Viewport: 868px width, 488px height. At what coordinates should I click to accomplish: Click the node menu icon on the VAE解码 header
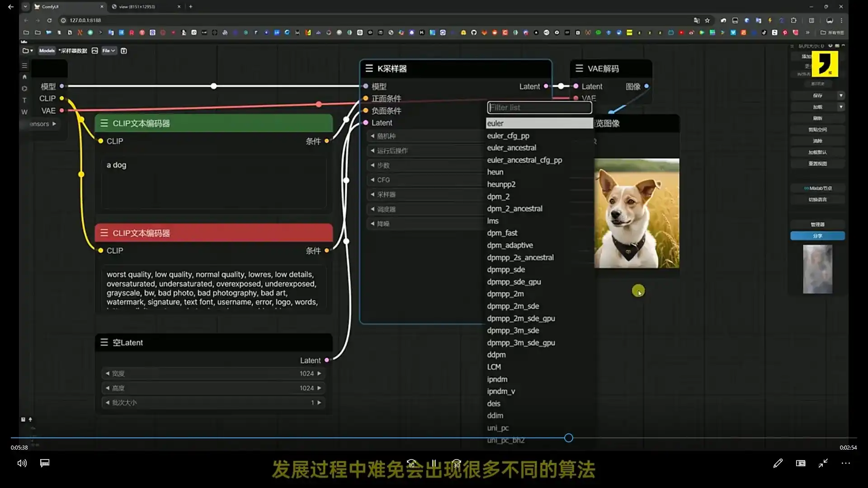click(x=579, y=68)
